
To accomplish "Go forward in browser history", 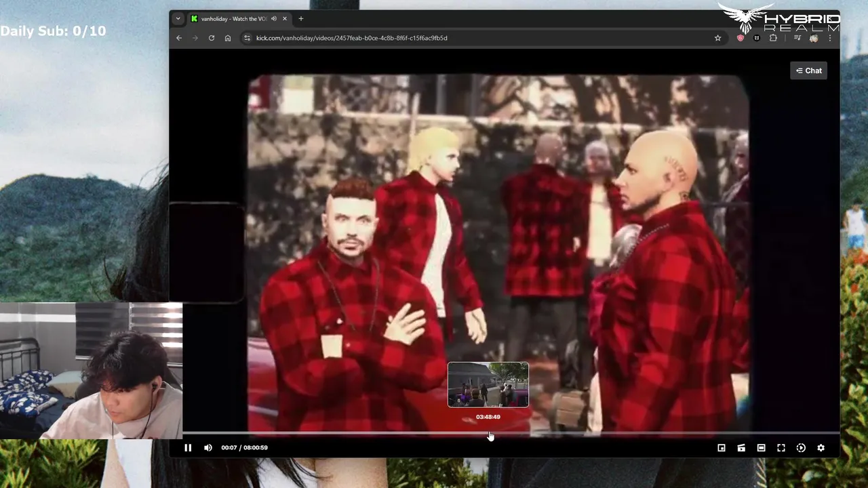I will pyautogui.click(x=195, y=38).
